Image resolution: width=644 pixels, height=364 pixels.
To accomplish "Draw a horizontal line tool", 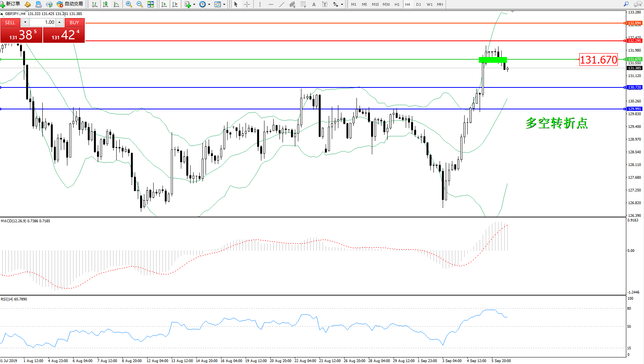I will point(271,4).
